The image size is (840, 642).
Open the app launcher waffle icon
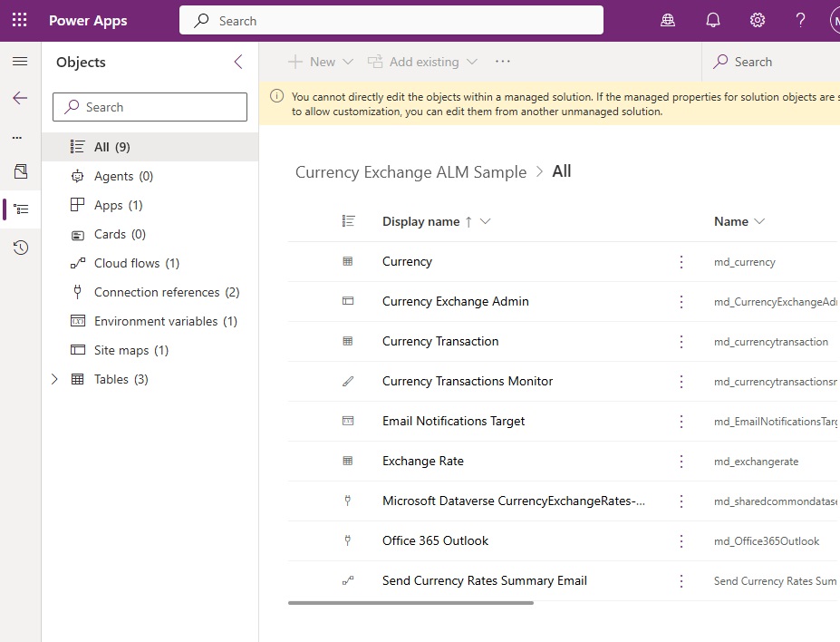[x=20, y=20]
